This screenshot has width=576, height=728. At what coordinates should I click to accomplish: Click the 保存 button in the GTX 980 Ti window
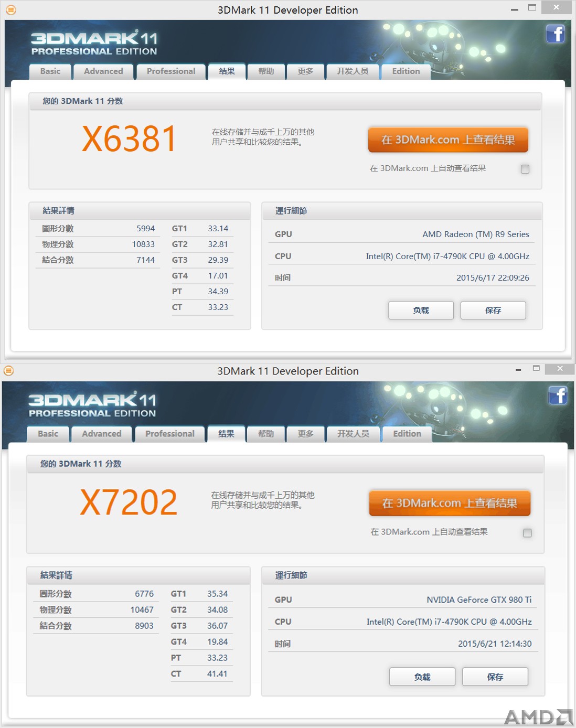click(495, 677)
